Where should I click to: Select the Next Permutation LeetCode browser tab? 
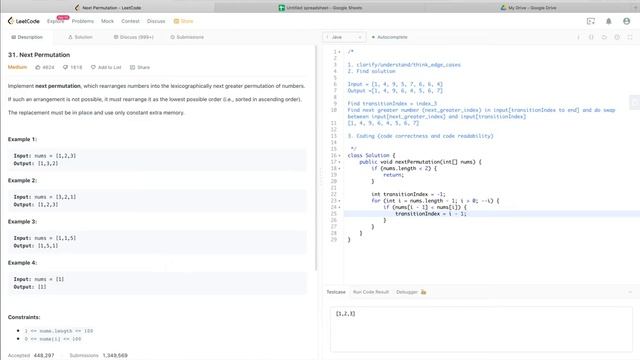pyautogui.click(x=108, y=8)
